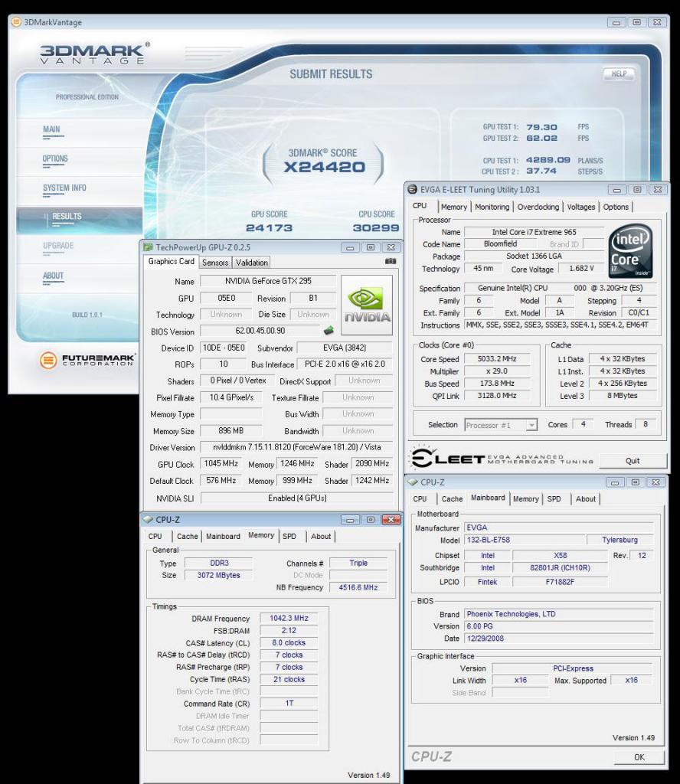Screen dimensions: 680x784
Task: Switch to CPU tab in CPU-Z Mainboard window
Action: click(x=420, y=499)
